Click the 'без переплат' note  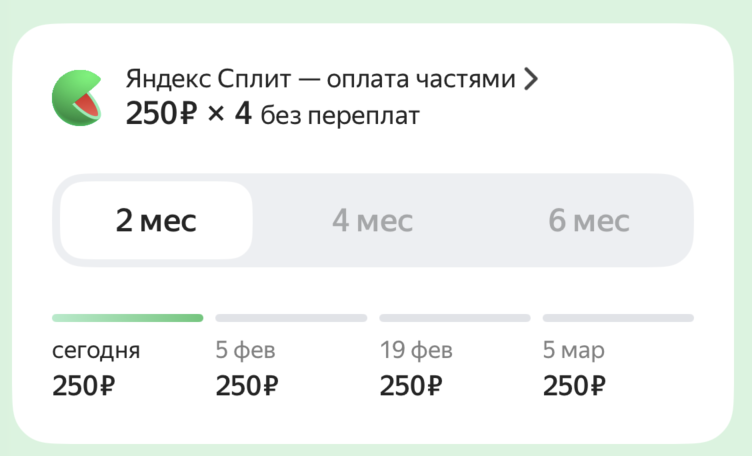(x=340, y=117)
